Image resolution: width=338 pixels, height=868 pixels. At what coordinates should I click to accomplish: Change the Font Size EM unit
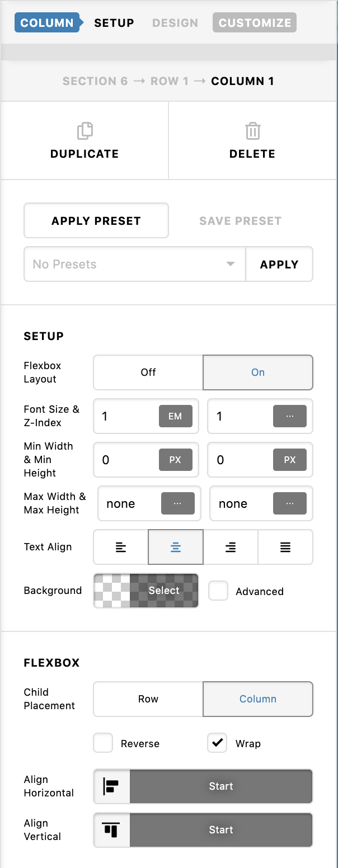pyautogui.click(x=175, y=416)
